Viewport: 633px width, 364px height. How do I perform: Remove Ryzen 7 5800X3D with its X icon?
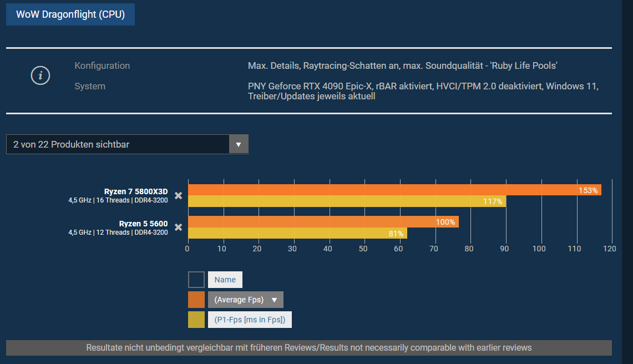[x=179, y=195]
